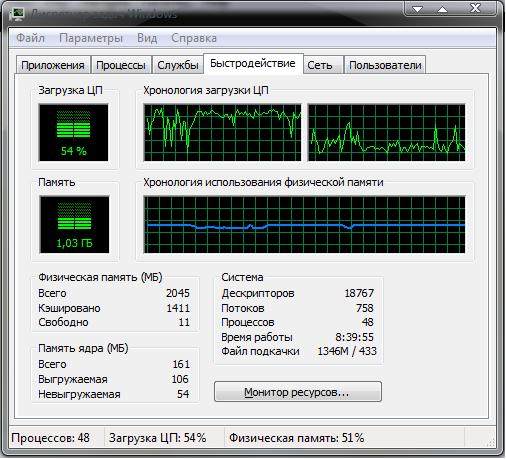Switch to the Приложения tab
Screen dimensions: 506x459
pos(53,65)
